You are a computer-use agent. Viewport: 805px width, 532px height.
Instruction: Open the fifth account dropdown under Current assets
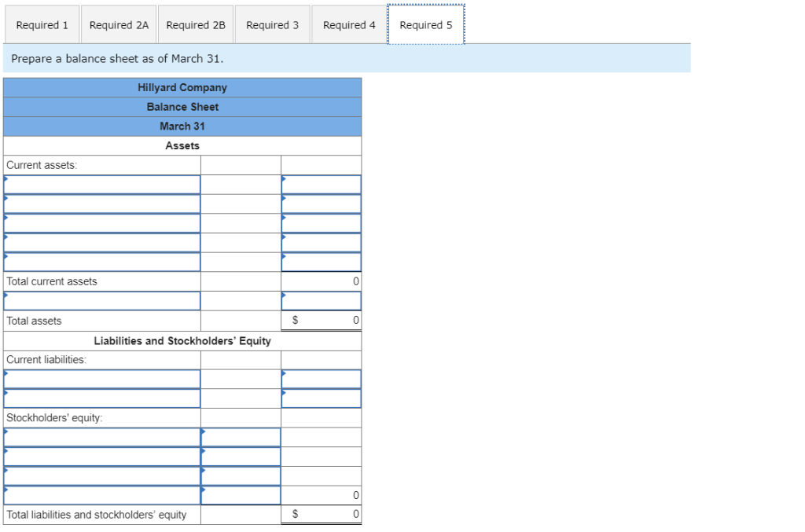point(102,262)
